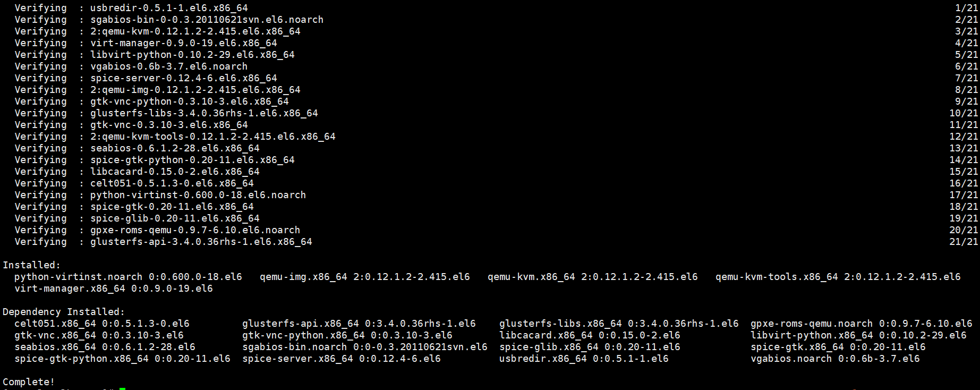Click qemu-kvm-tools.x86_64 in the Installed list

coord(777,277)
